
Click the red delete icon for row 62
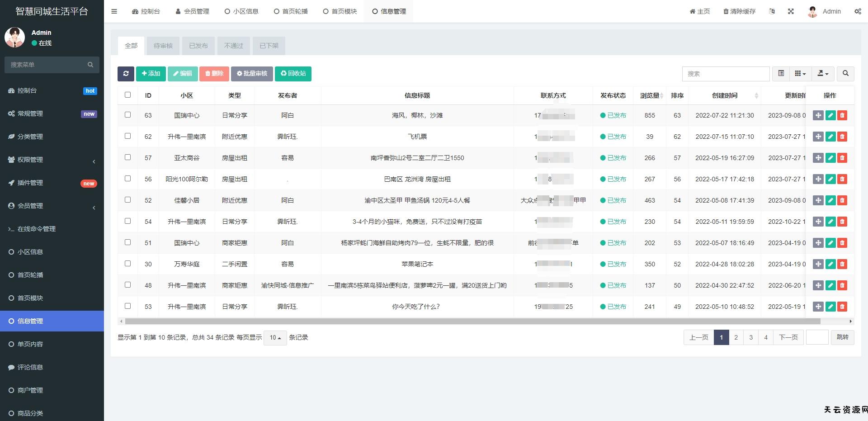(x=842, y=137)
